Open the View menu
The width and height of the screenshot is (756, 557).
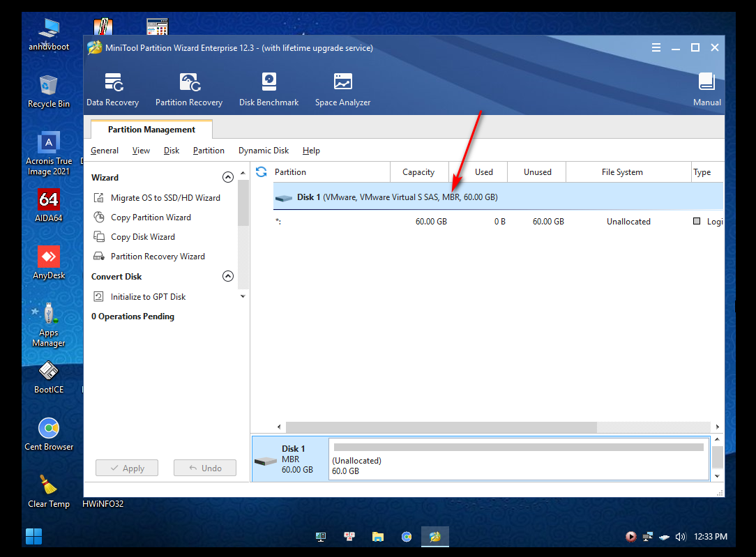142,151
